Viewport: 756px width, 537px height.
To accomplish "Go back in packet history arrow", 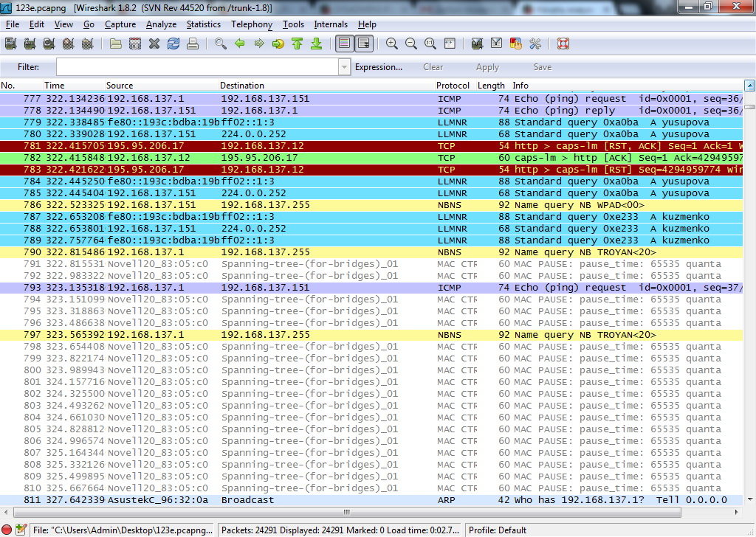I will click(x=240, y=44).
